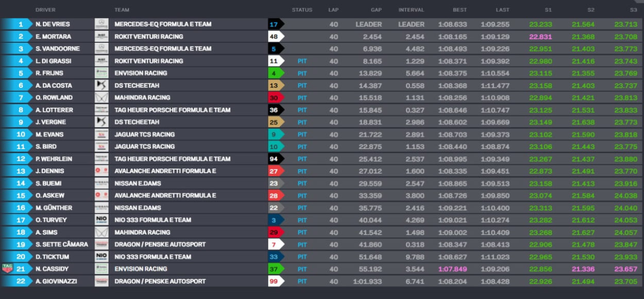Sort by the DRIVER column header
The height and width of the screenshot is (299, 644).
[x=45, y=10]
